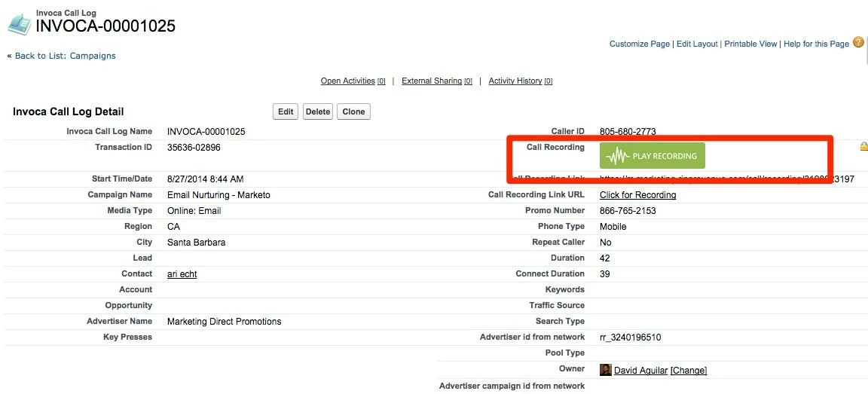Open the Click for Recording link
The image size is (868, 394).
click(637, 195)
